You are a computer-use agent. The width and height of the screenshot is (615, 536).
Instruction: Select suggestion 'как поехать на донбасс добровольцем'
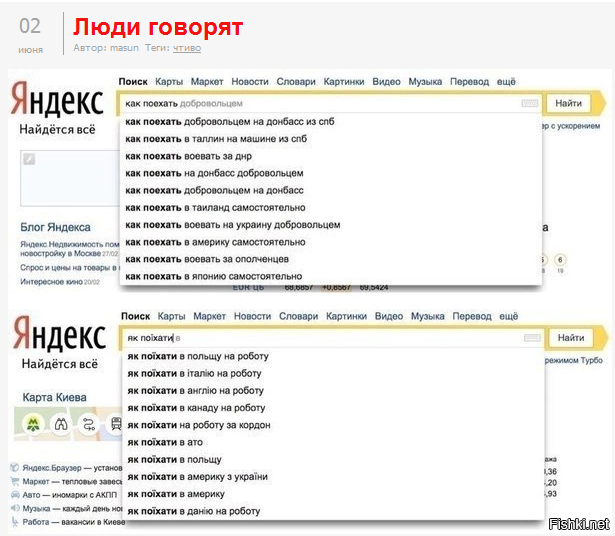coord(331,173)
